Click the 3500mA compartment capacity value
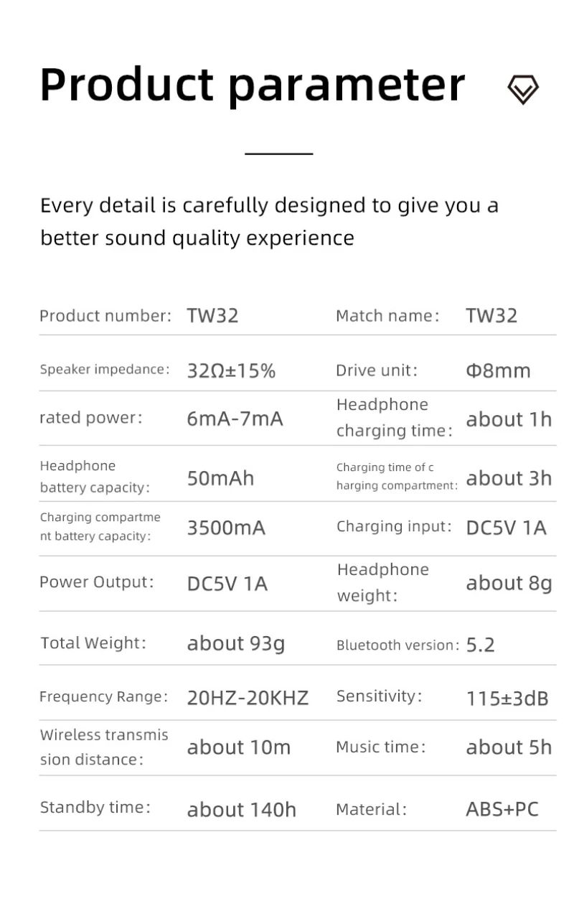574x924 pixels. [x=226, y=528]
